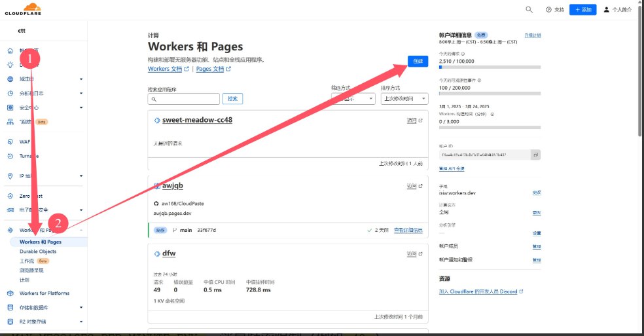Open 计划 sidebar sub-item
The height and width of the screenshot is (336, 644).
24,280
